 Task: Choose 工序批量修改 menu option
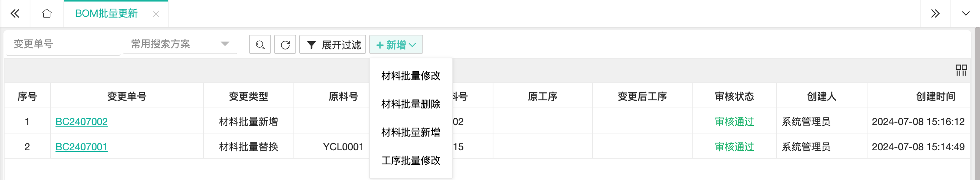point(411,160)
